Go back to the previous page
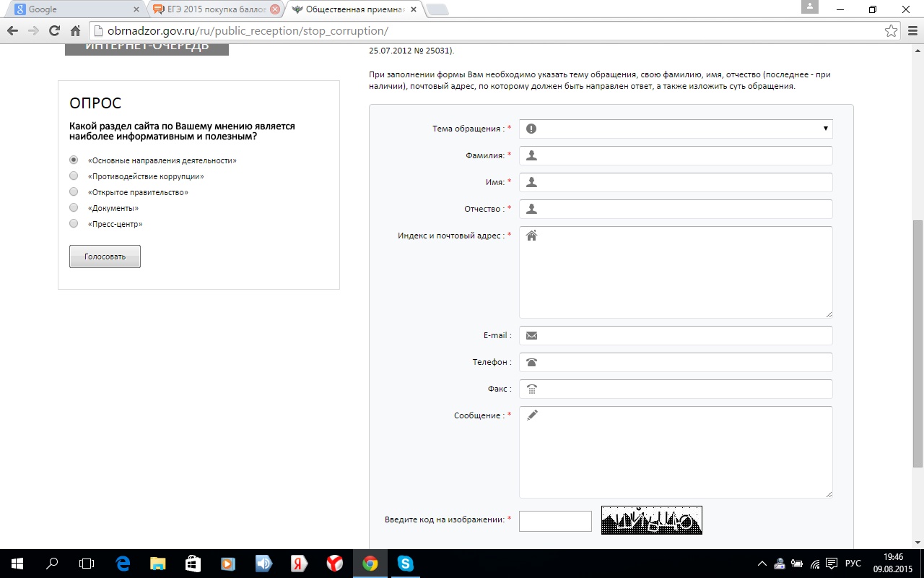The image size is (924, 578). [x=12, y=31]
